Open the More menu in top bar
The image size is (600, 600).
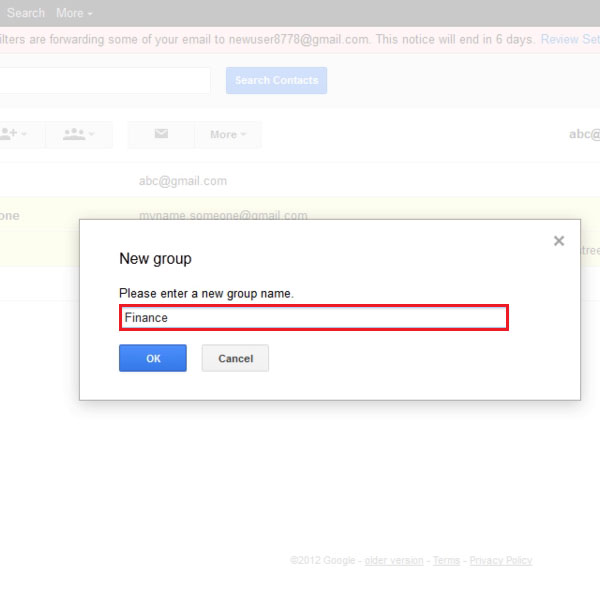click(x=74, y=13)
